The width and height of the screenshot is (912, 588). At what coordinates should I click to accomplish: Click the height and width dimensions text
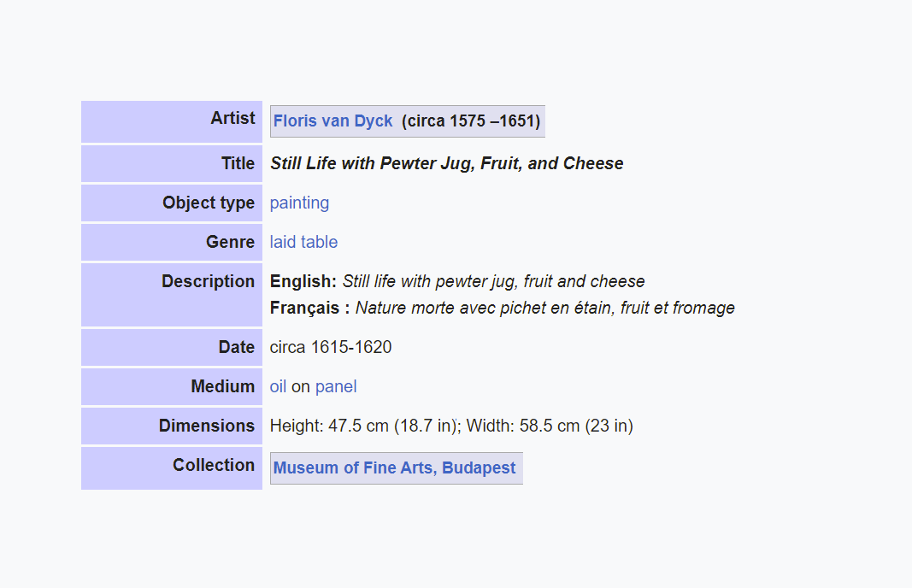[451, 426]
